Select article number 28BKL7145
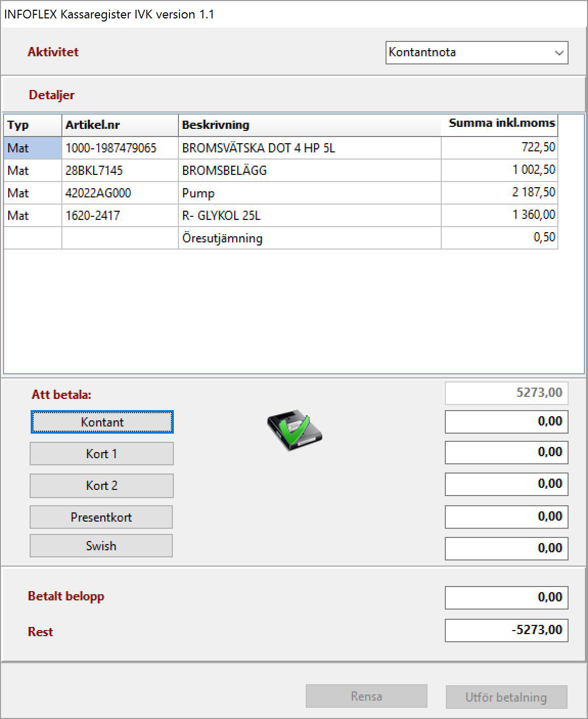 coord(120,171)
